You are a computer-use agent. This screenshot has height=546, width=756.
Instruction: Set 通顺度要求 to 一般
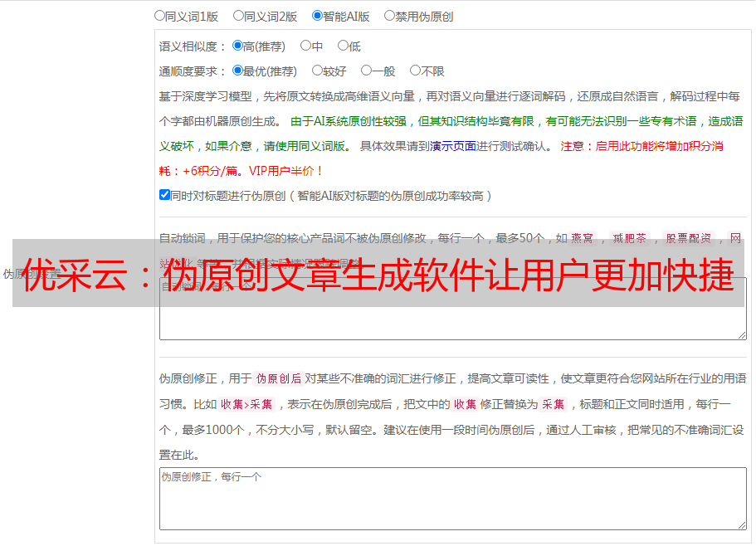367,71
